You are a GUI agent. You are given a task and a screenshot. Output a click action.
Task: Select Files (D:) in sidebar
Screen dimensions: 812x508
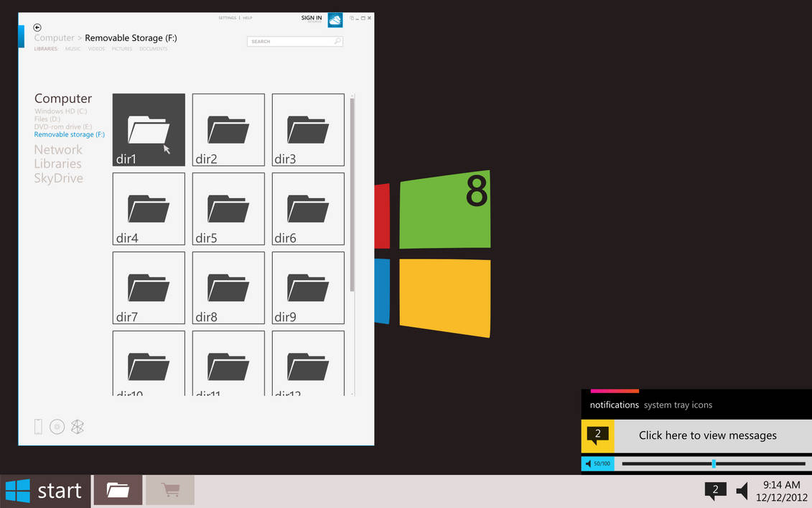point(47,119)
